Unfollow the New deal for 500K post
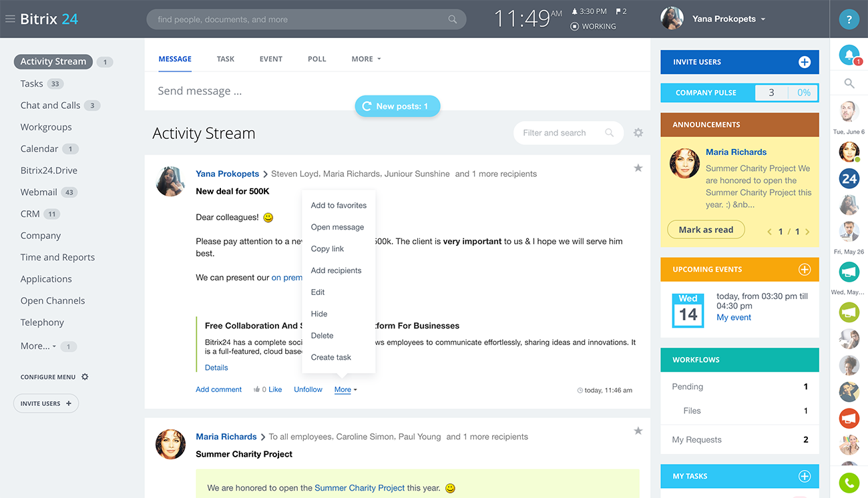Image resolution: width=868 pixels, height=498 pixels. pos(308,389)
